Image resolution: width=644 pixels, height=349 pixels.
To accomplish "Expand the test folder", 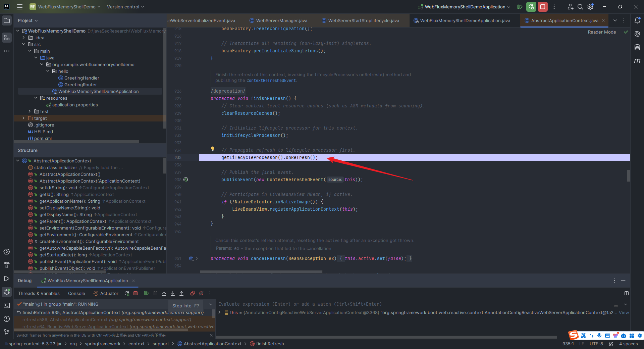I will [30, 111].
